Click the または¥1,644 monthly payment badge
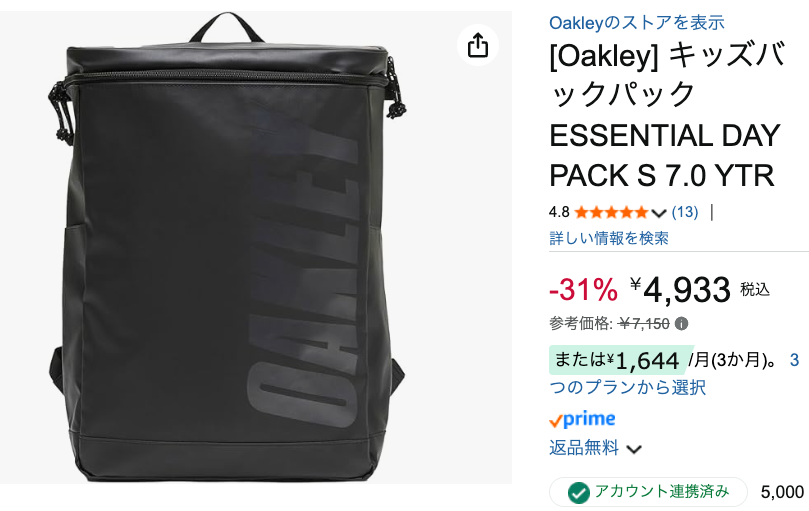 620,360
